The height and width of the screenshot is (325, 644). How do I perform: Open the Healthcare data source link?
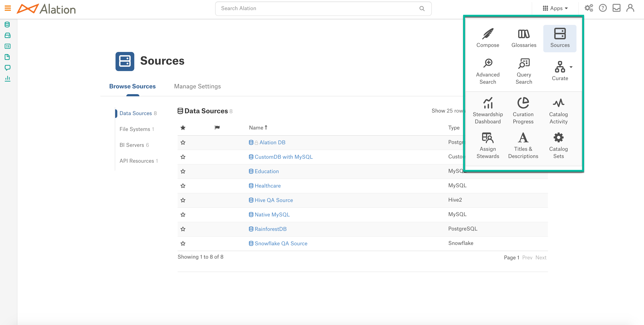point(267,186)
